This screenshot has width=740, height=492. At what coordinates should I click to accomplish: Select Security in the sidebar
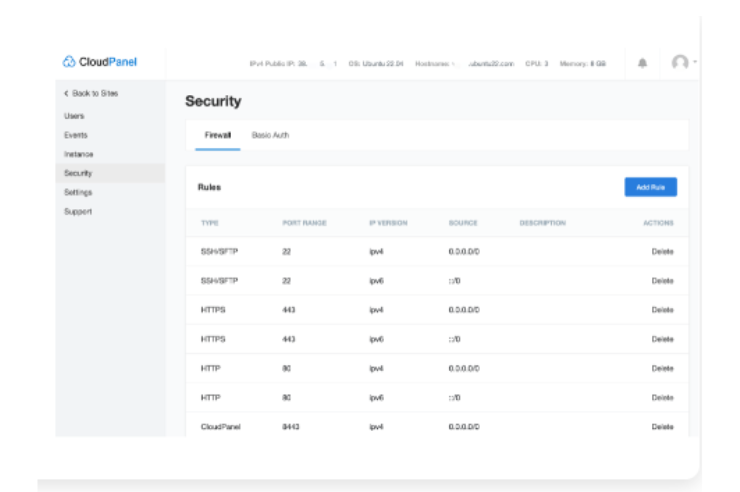point(78,173)
